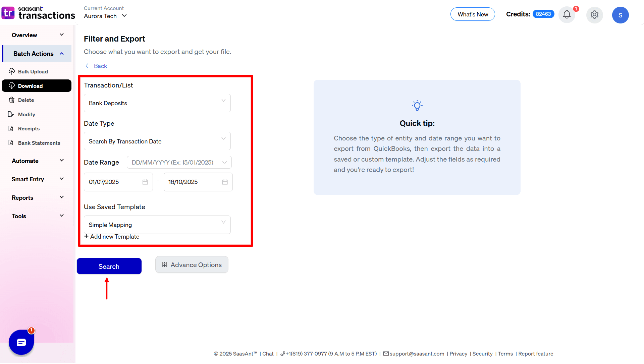Open the Receipts section

pos(29,128)
